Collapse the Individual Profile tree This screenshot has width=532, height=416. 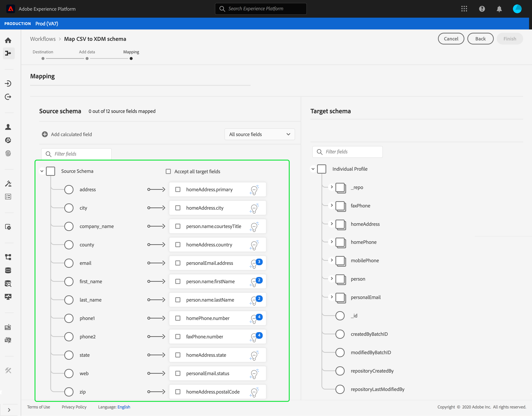(x=313, y=169)
